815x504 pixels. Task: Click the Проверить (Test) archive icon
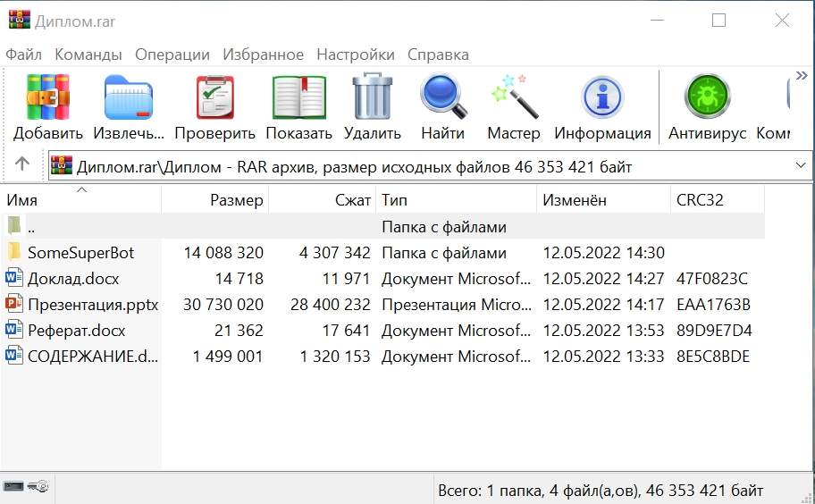click(214, 97)
